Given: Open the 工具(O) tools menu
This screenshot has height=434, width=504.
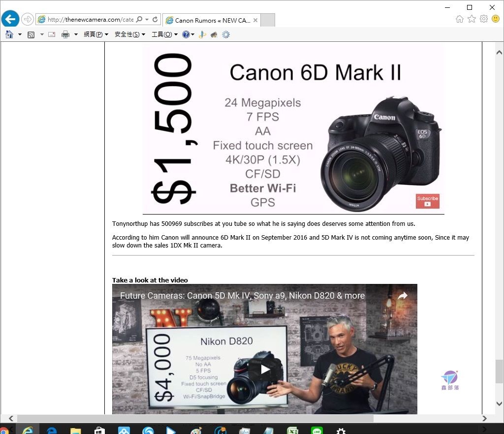Looking at the screenshot, I should pos(164,34).
